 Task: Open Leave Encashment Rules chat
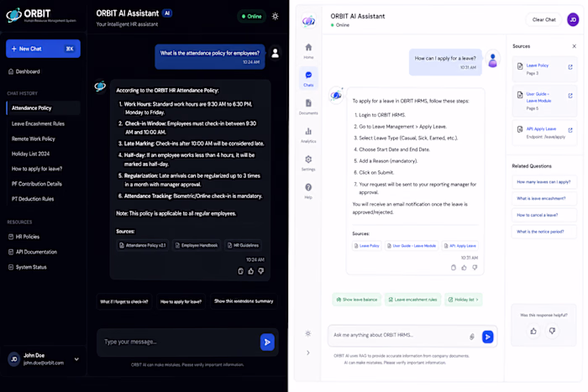(x=38, y=123)
